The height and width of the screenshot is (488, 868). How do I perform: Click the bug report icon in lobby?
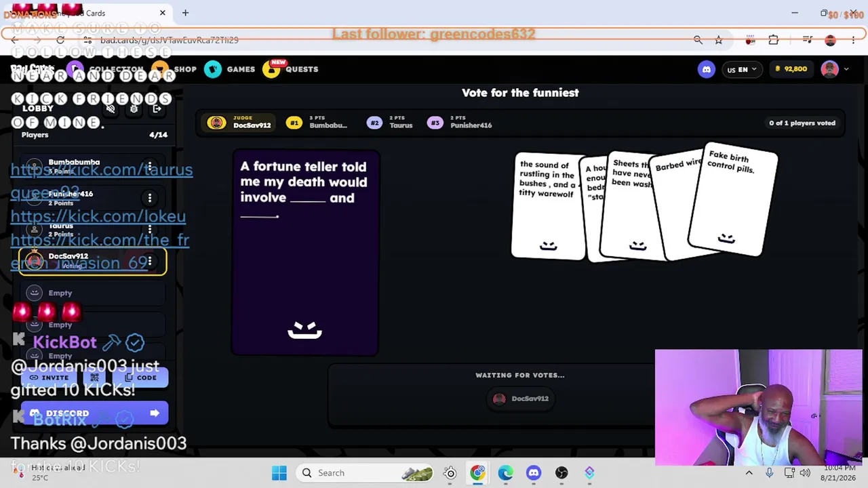134,108
